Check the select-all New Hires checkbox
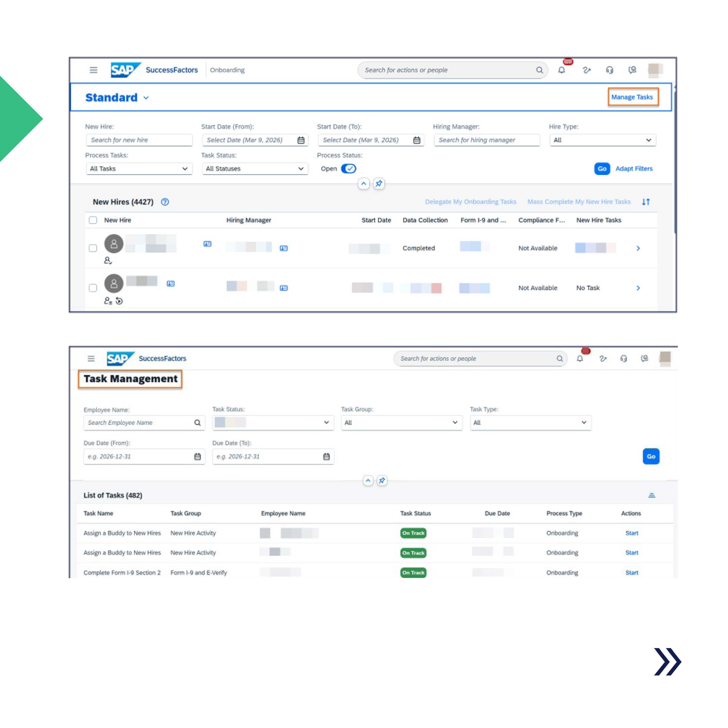The image size is (728, 728). coord(93,220)
